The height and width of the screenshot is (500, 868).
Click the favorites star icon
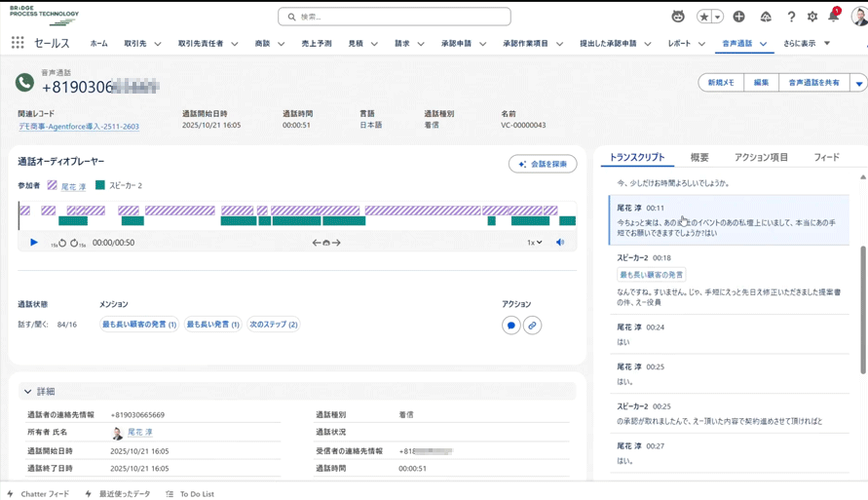(x=704, y=17)
